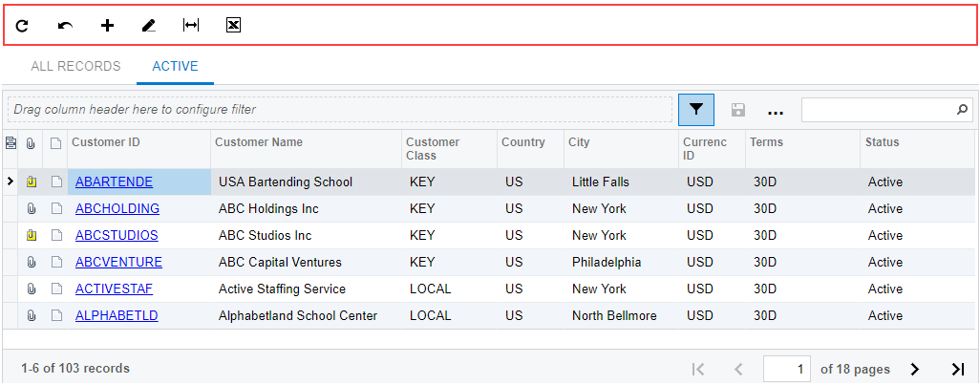The width and height of the screenshot is (980, 385).
Task: Click the grid search input field
Action: (879, 110)
